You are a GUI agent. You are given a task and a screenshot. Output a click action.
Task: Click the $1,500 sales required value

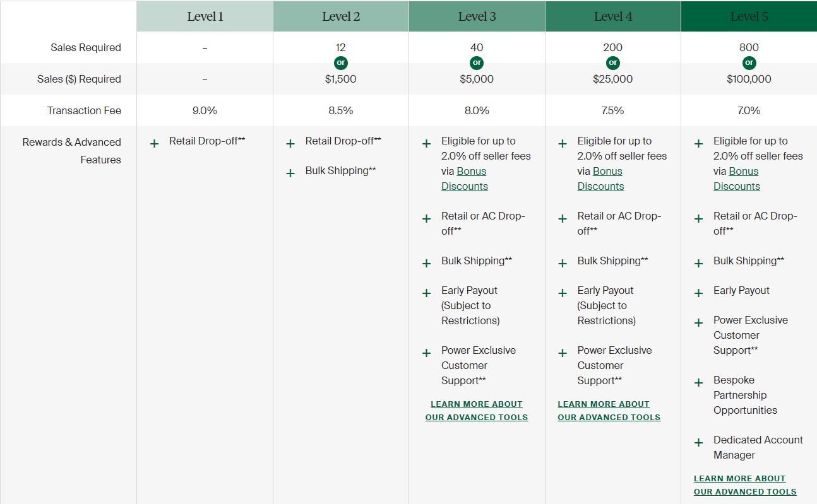pos(341,79)
